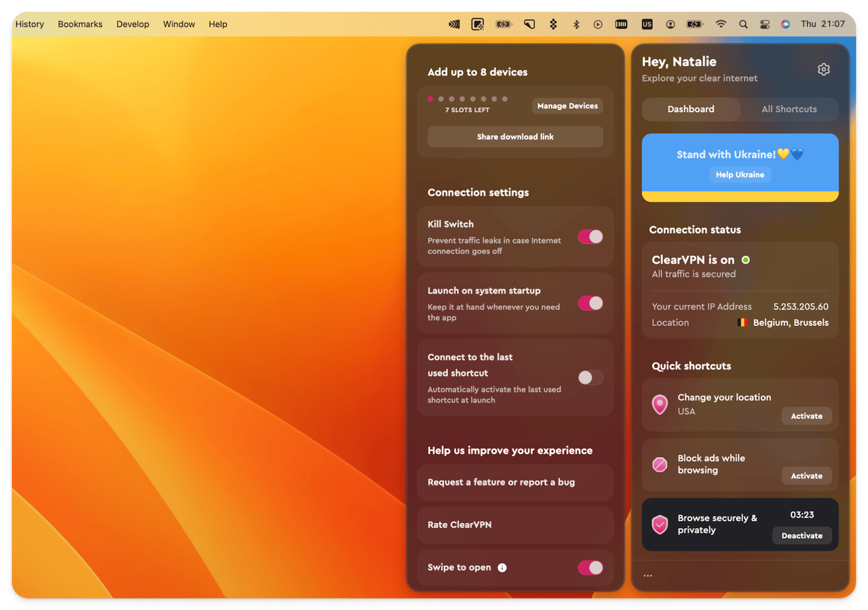Open the three-dots menu at dashboard bottom
The width and height of the screenshot is (868, 610).
click(648, 576)
